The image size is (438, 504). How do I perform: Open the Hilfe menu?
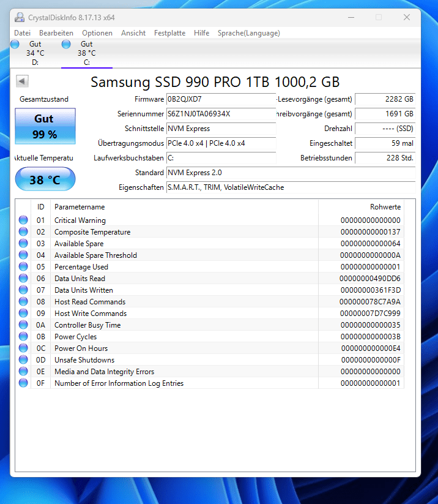click(x=202, y=33)
